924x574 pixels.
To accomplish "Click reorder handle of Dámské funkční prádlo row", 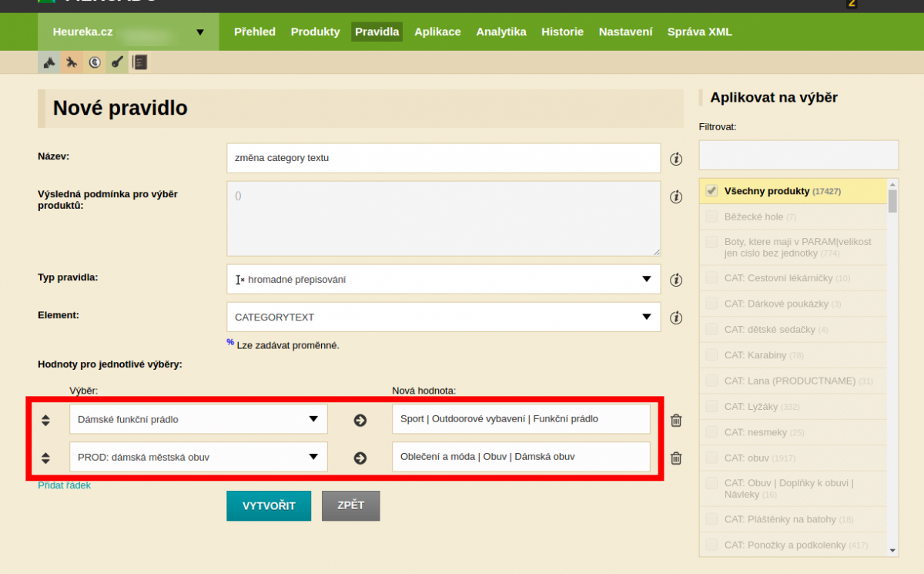I will click(x=45, y=420).
